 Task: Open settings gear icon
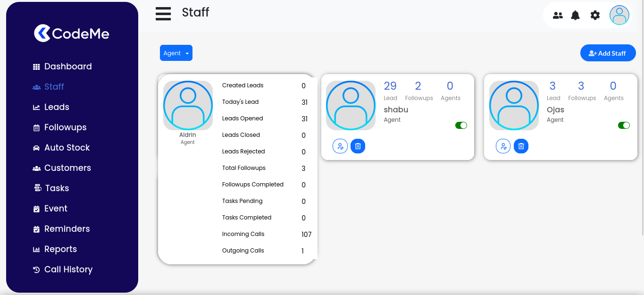595,16
